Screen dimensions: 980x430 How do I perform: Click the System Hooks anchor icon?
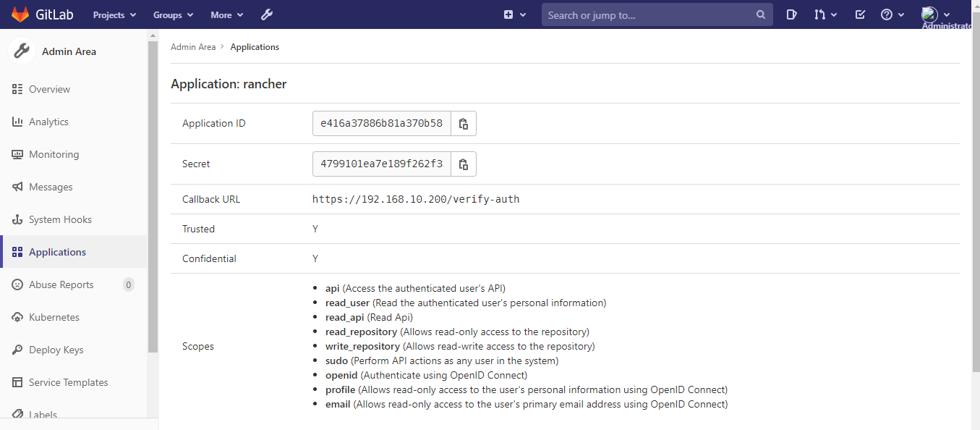[17, 219]
